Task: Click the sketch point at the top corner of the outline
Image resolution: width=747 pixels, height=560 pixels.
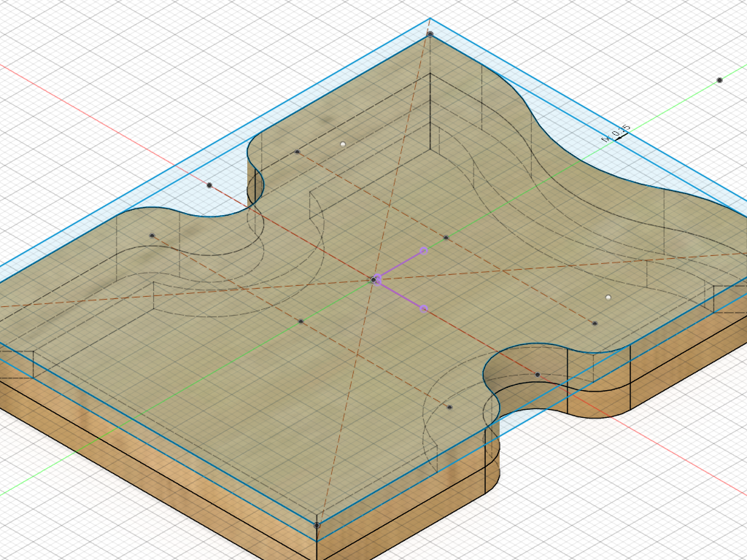Action: coord(430,34)
